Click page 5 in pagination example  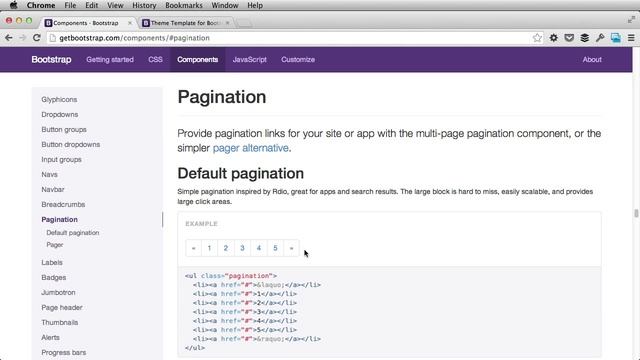coord(275,248)
